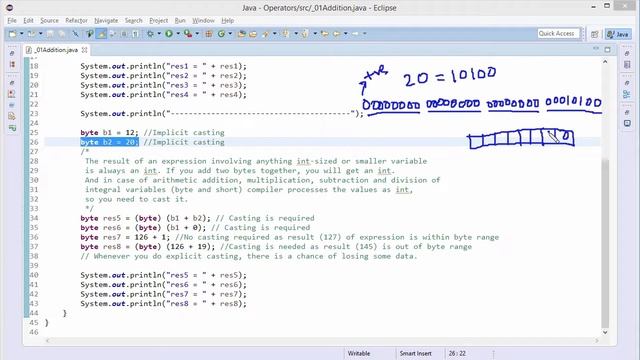Click the Task List icon in right trim

(x=627, y=64)
